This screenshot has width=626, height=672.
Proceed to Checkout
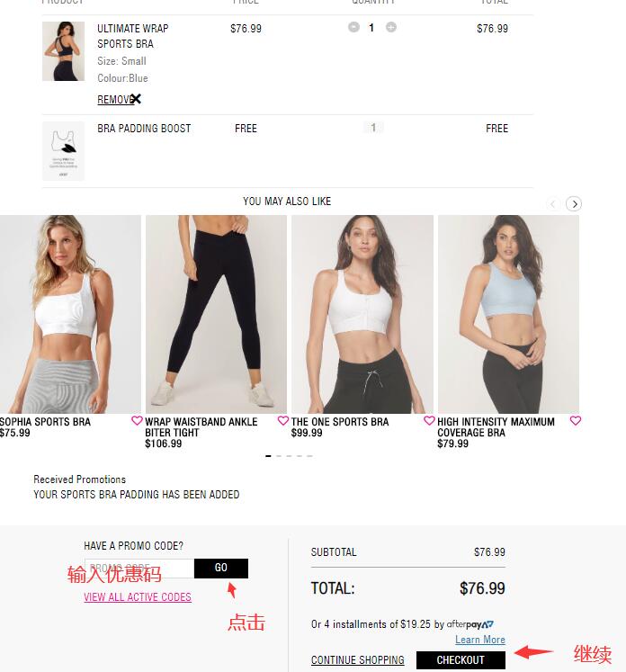pos(461,660)
